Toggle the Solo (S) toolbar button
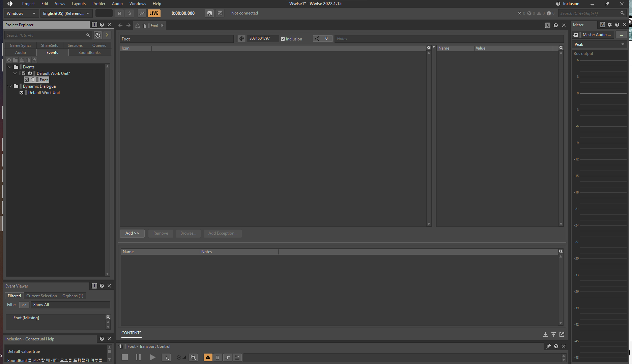Screen dimensions: 632x364 coord(130,13)
